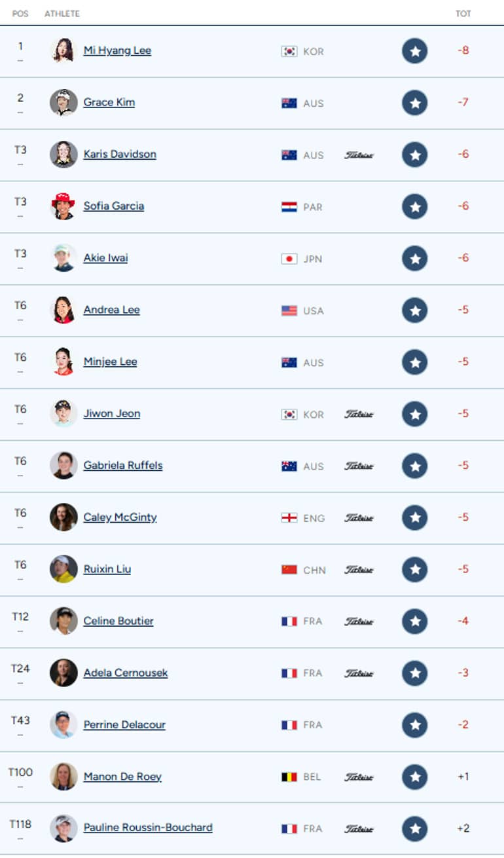Open Adela Cernousek's profile link

click(x=126, y=673)
